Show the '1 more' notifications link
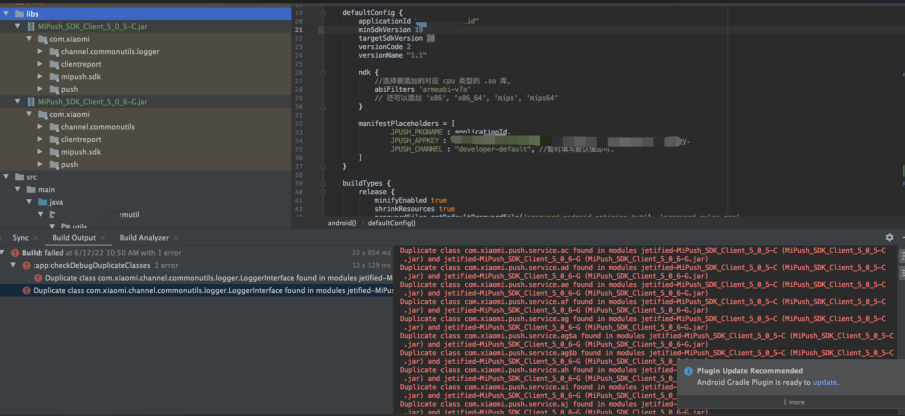The height and width of the screenshot is (416, 905). [x=794, y=402]
